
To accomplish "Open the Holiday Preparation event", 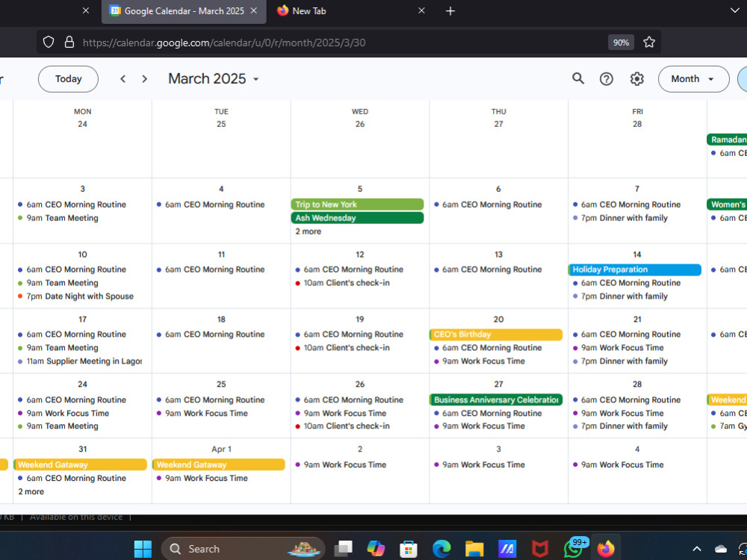I will pyautogui.click(x=634, y=270).
